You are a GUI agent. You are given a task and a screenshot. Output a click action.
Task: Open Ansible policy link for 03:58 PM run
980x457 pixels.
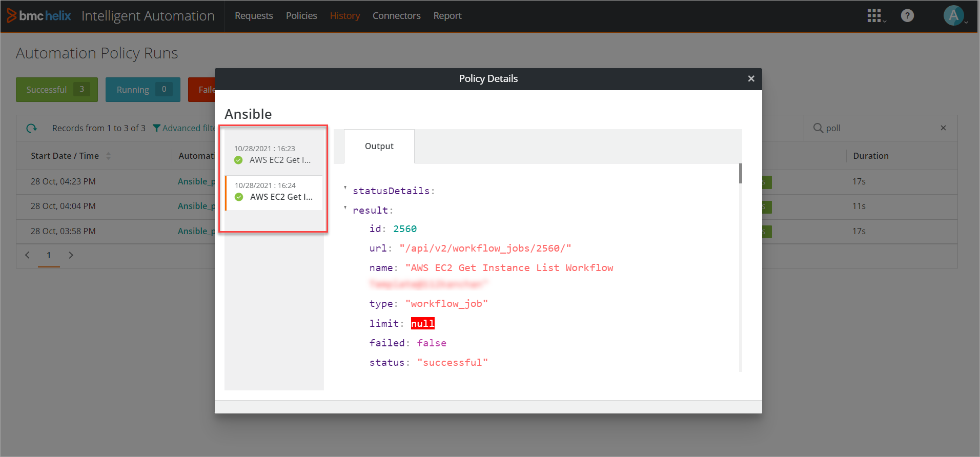click(196, 231)
